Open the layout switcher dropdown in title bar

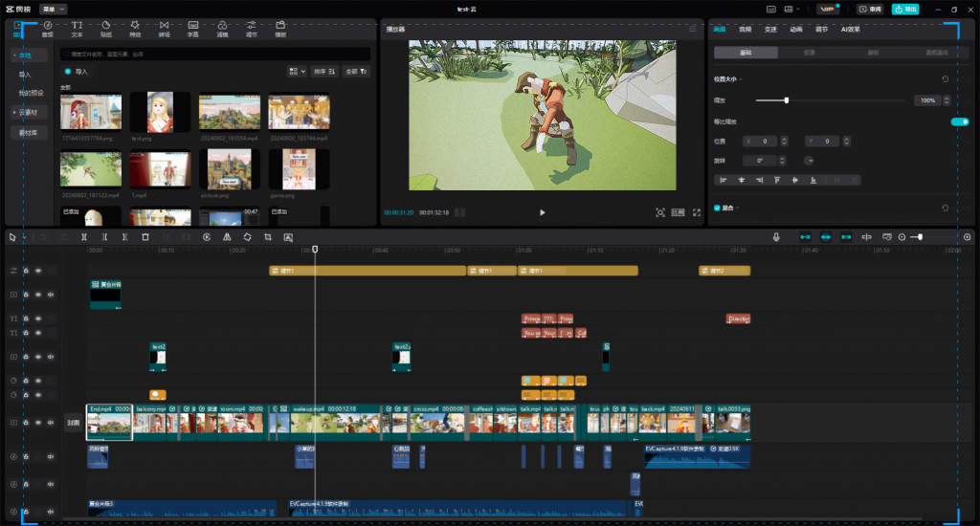(x=791, y=10)
